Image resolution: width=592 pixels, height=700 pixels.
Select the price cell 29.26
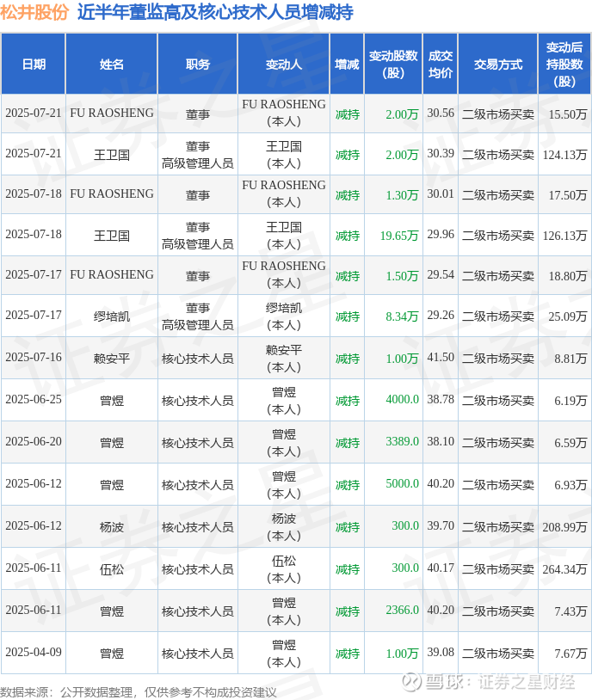(441, 316)
